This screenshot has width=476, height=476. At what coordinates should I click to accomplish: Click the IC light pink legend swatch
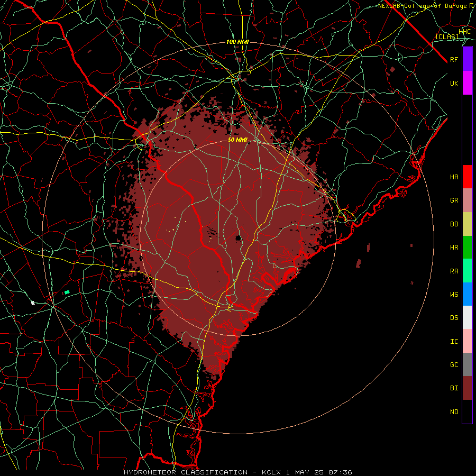pyautogui.click(x=467, y=341)
